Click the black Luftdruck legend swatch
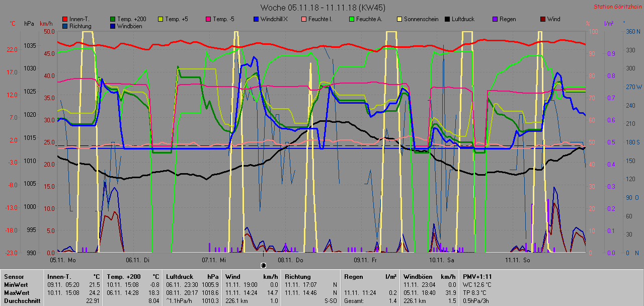644x306 pixels. [x=448, y=19]
